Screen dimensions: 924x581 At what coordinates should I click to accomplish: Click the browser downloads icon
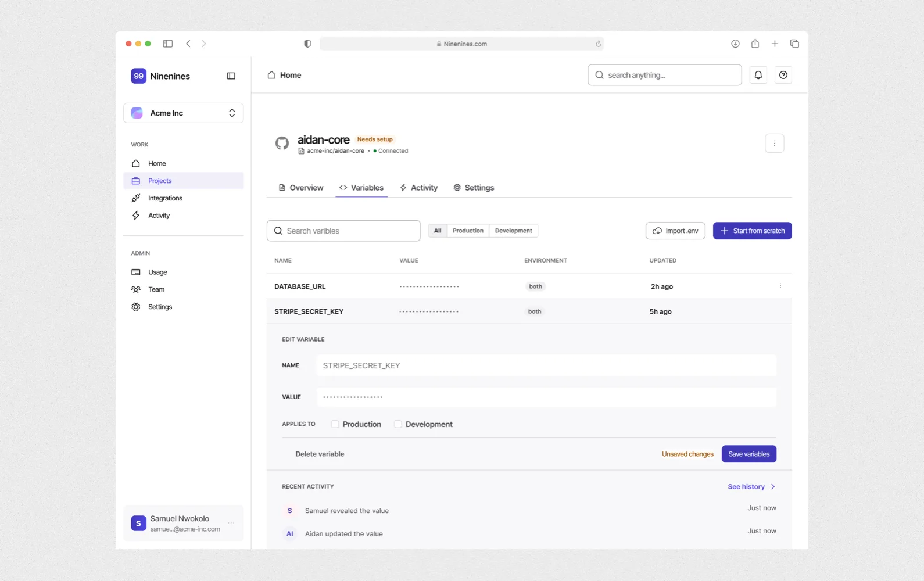tap(735, 44)
